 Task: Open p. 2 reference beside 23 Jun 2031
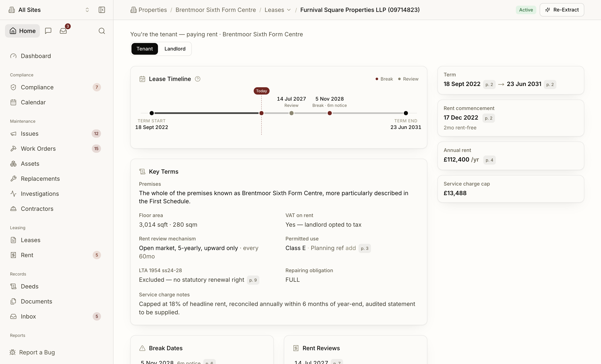pyautogui.click(x=550, y=84)
